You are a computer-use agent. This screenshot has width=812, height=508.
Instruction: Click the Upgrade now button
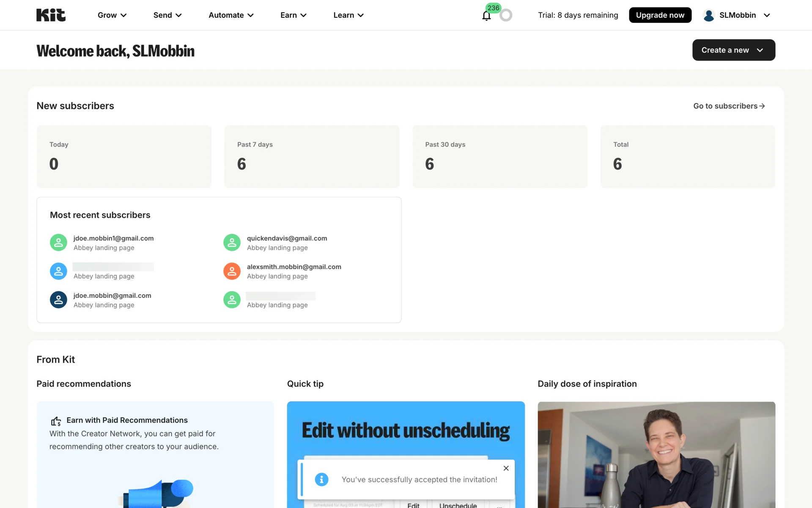(660, 15)
